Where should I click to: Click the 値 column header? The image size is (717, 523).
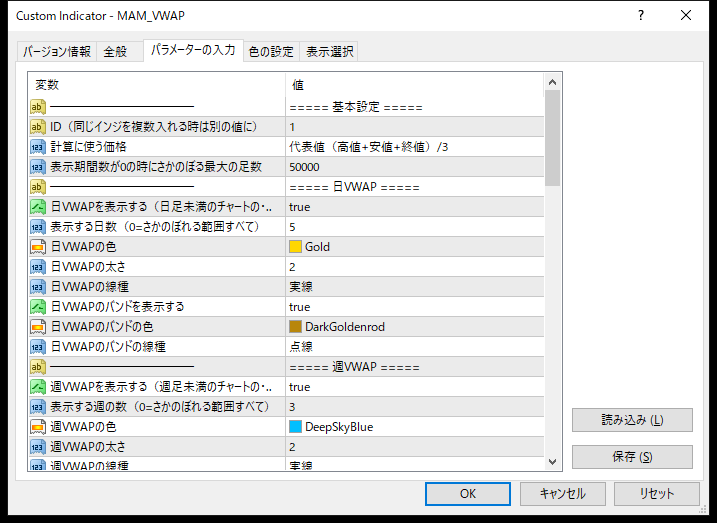click(415, 85)
